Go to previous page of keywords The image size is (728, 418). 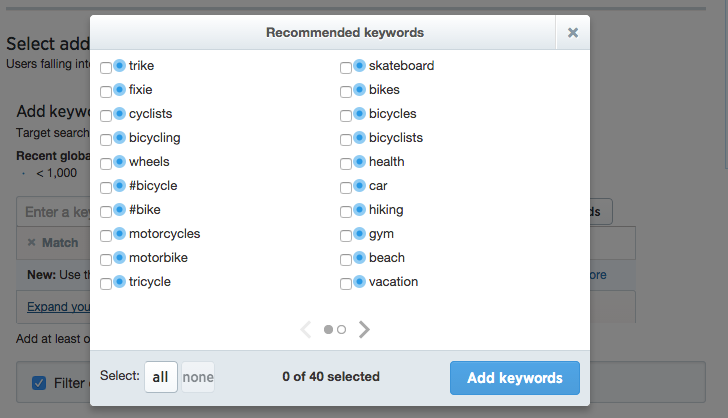(306, 329)
